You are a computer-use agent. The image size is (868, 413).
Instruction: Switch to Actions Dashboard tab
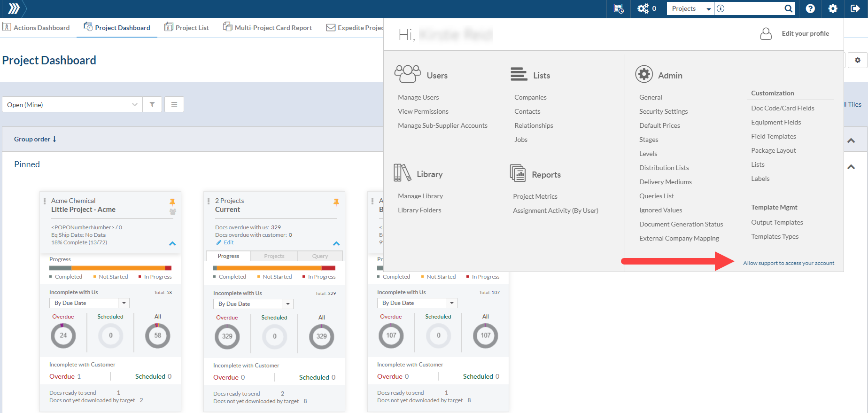tap(36, 27)
